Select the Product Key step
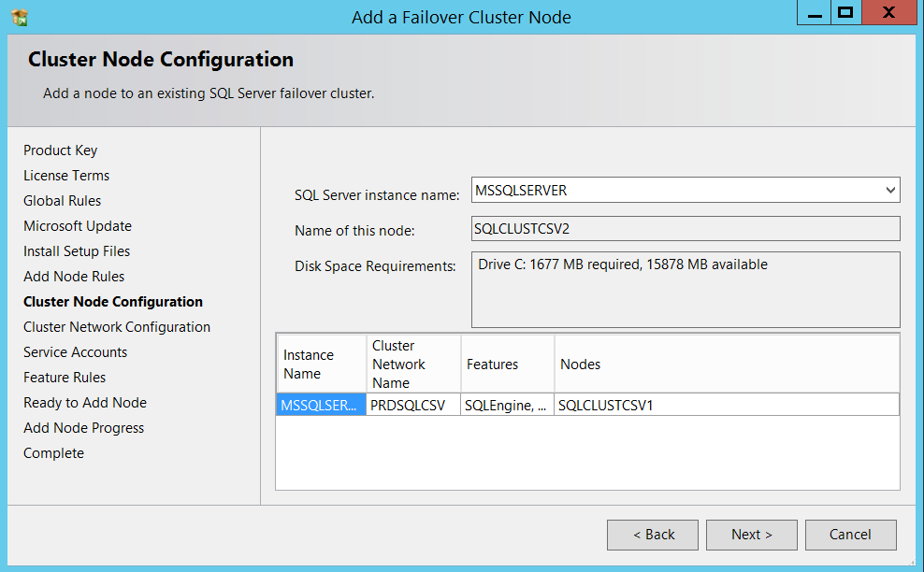This screenshot has height=572, width=924. 61,150
